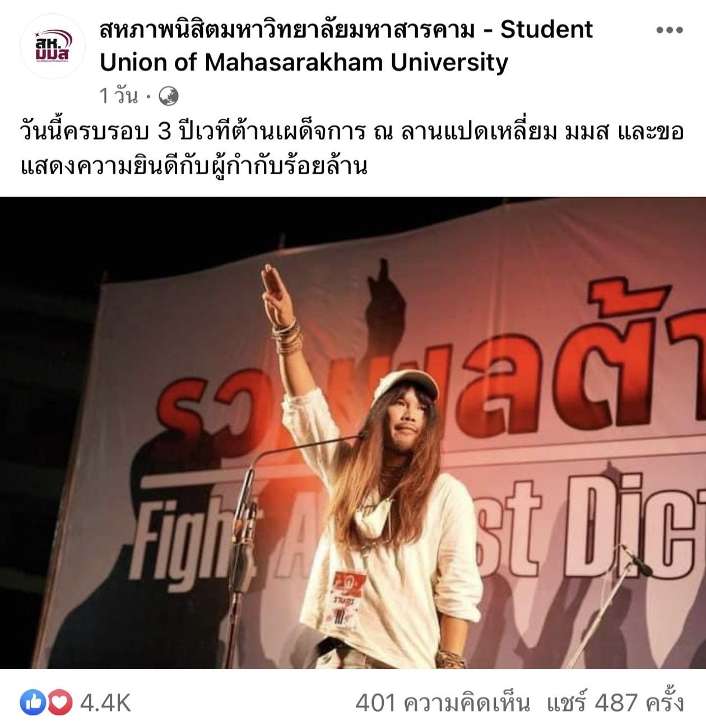Click the caption line แสดงความยินดีกับผู้กำกับร้อยล้าน
The width and height of the screenshot is (706, 728).
pos(194,166)
